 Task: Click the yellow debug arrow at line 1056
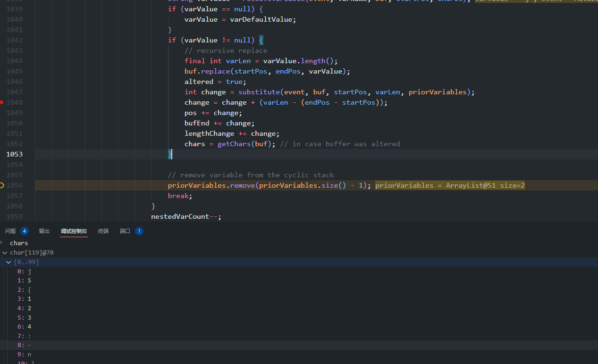(2, 185)
